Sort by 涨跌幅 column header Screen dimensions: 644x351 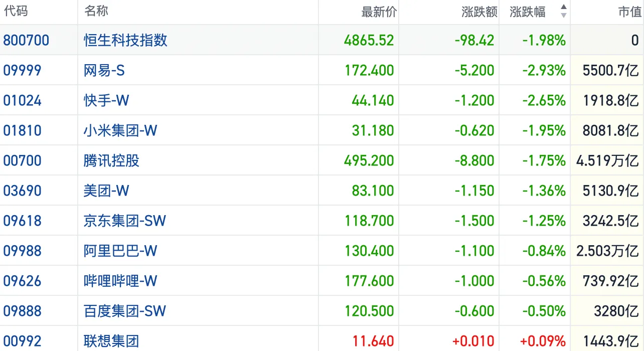click(528, 12)
